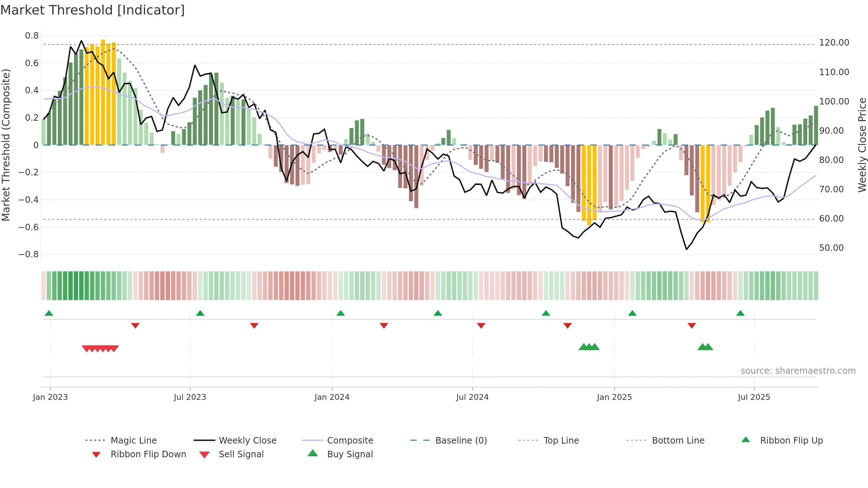
Task: Toggle Sell Signal legend entry
Action: pyautogui.click(x=231, y=454)
